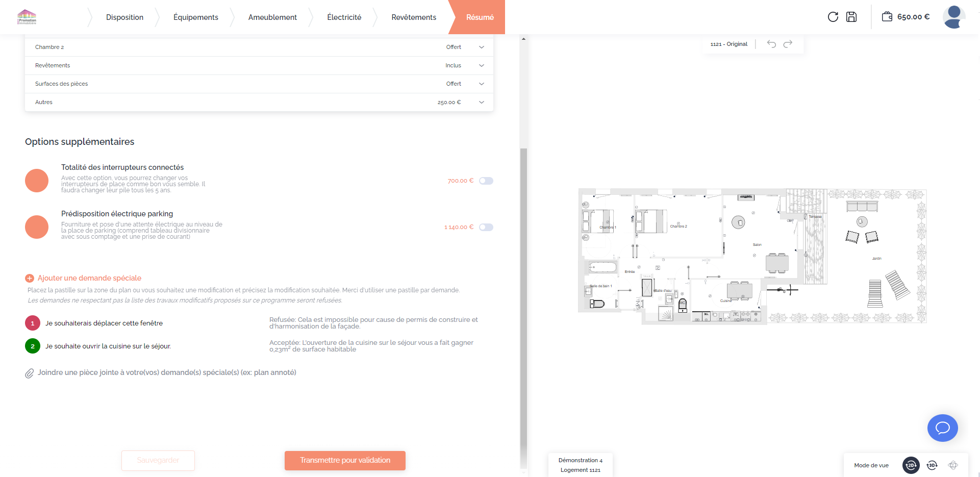980x477 pixels.
Task: Open the Disposition step
Action: [124, 17]
